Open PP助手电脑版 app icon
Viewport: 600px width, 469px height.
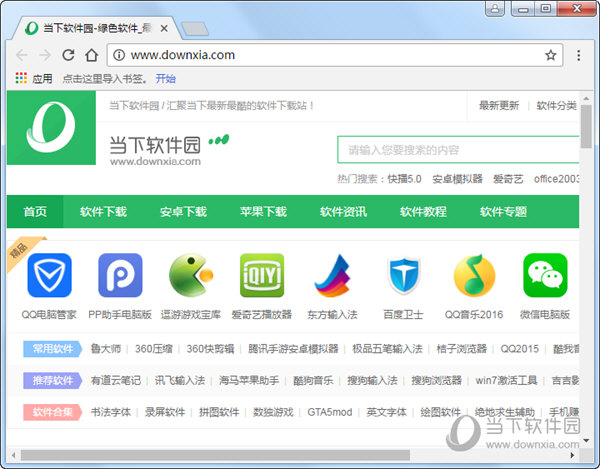click(120, 275)
